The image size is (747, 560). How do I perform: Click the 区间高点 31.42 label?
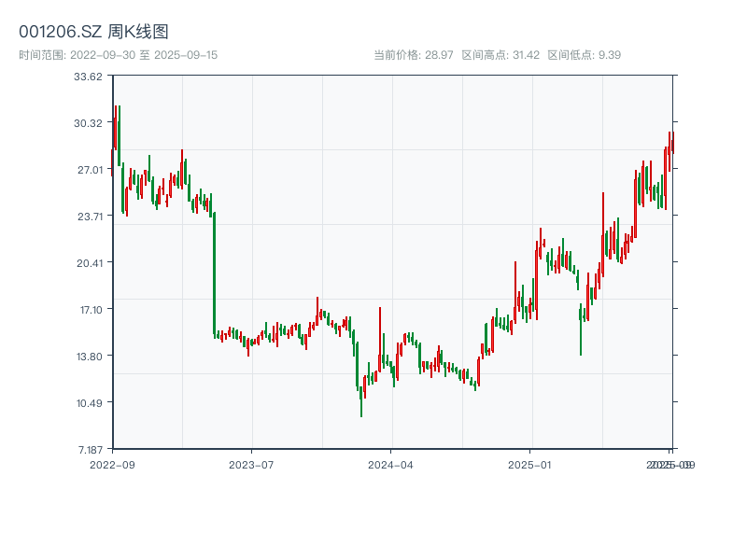pos(500,55)
